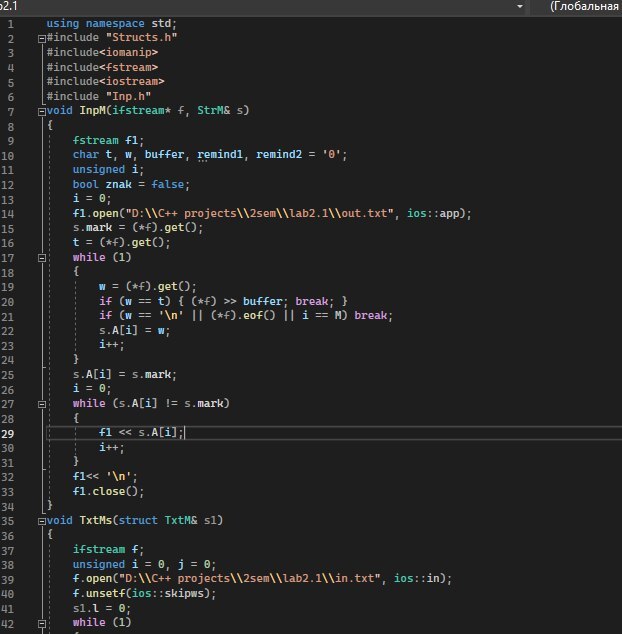Open the project scope dropdown arrow

(x=520, y=6)
